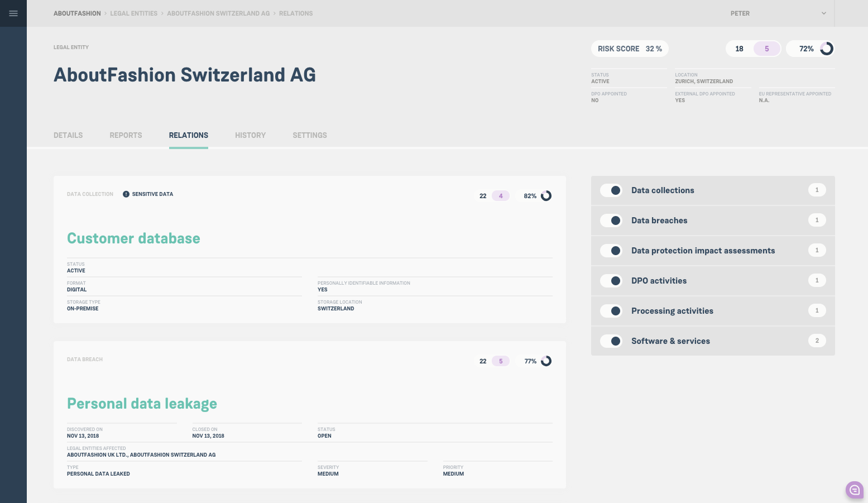Click the 'Personal data leaked' type value

[98, 474]
